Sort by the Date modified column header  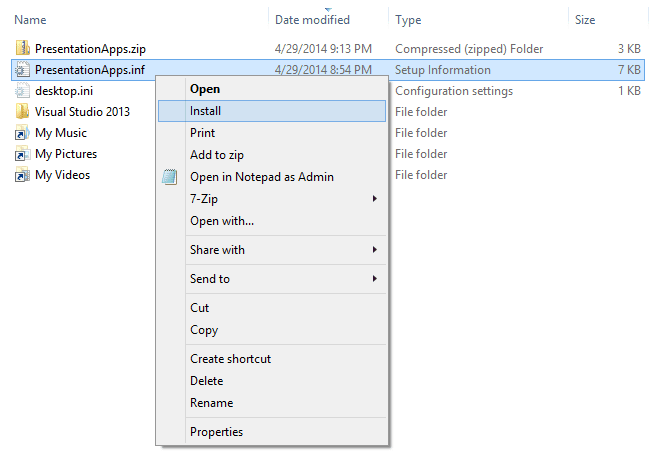pos(312,19)
